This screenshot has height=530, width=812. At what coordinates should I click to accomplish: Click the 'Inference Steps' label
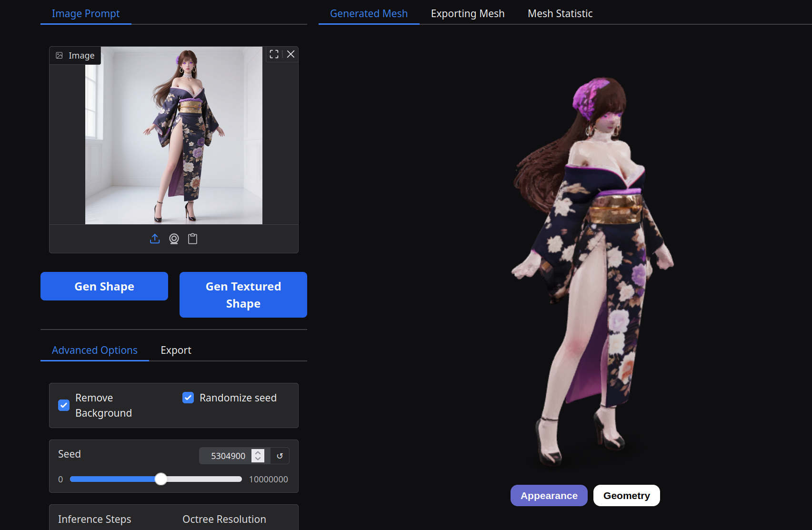(x=94, y=519)
